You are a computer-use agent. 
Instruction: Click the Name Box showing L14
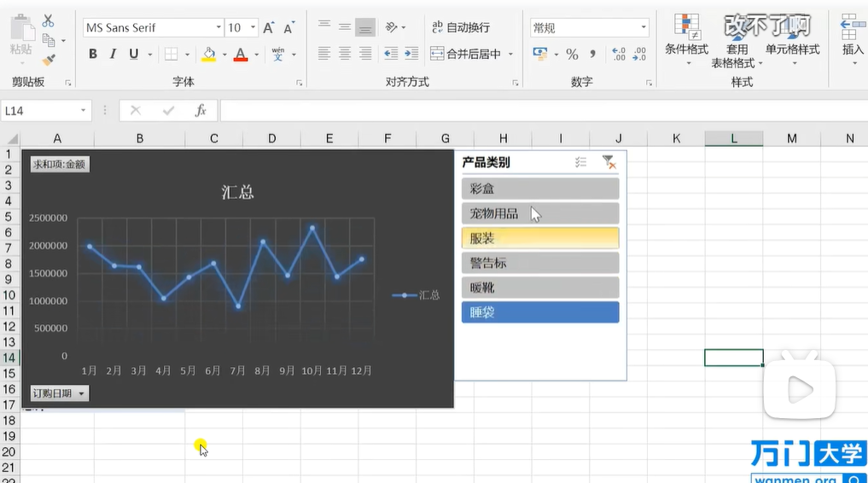tap(44, 111)
